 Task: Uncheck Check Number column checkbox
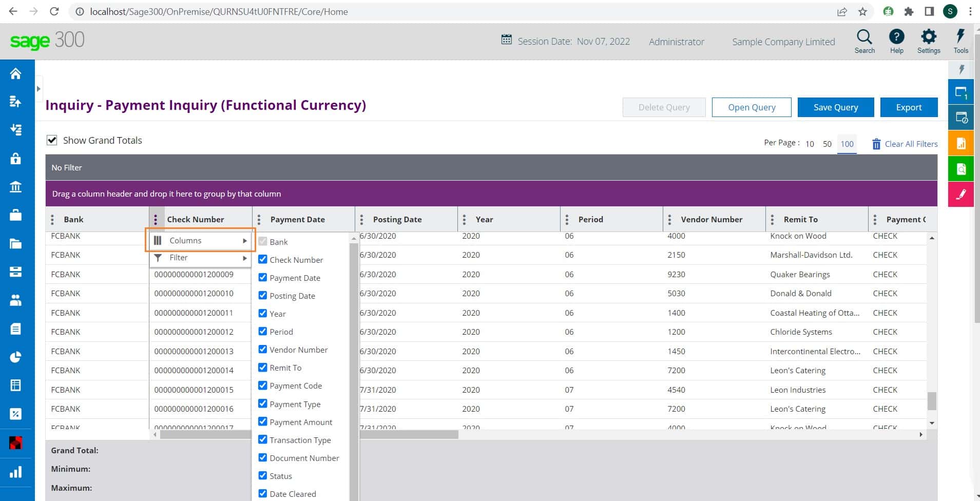262,259
